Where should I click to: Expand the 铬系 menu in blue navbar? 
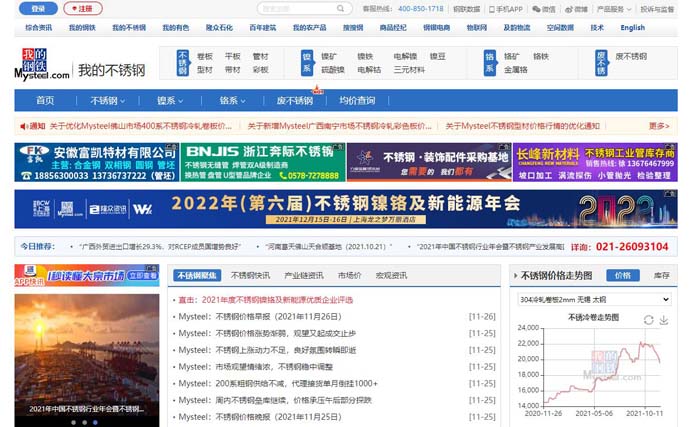pos(232,101)
